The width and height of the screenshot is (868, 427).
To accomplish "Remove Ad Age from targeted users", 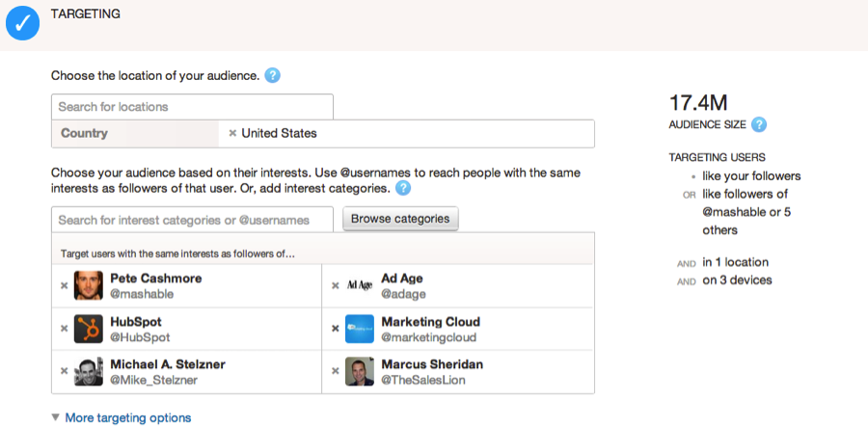I will click(x=335, y=285).
